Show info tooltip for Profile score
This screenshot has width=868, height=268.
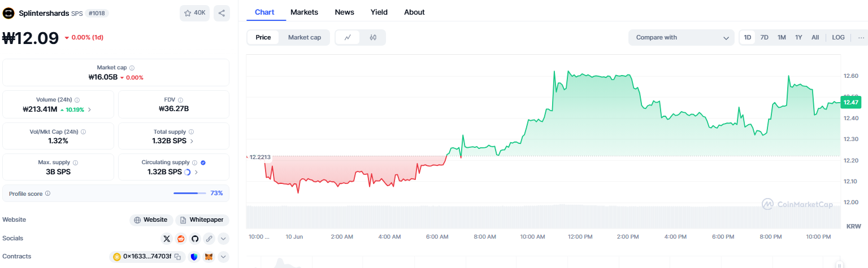tap(47, 194)
